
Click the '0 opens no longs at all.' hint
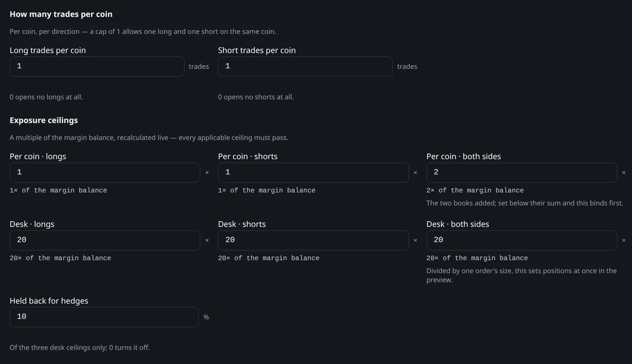[46, 97]
